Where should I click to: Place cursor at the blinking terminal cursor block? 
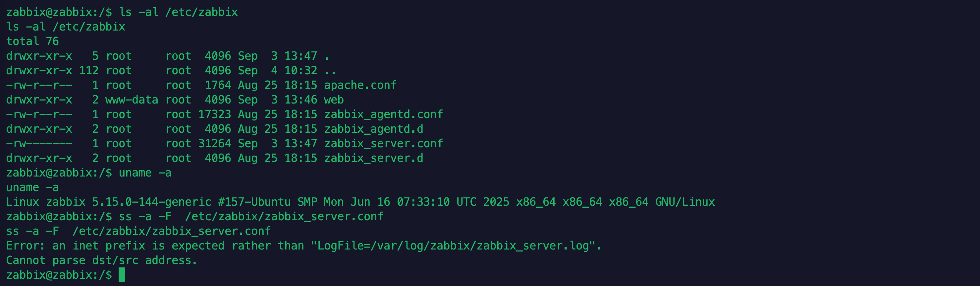point(122,275)
